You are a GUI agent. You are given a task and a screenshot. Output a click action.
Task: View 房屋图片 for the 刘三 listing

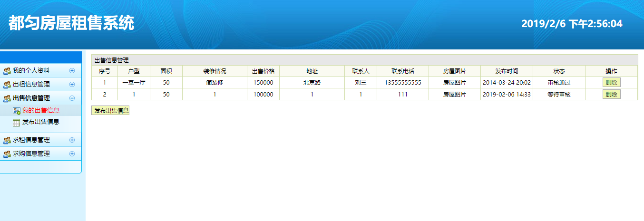(454, 83)
